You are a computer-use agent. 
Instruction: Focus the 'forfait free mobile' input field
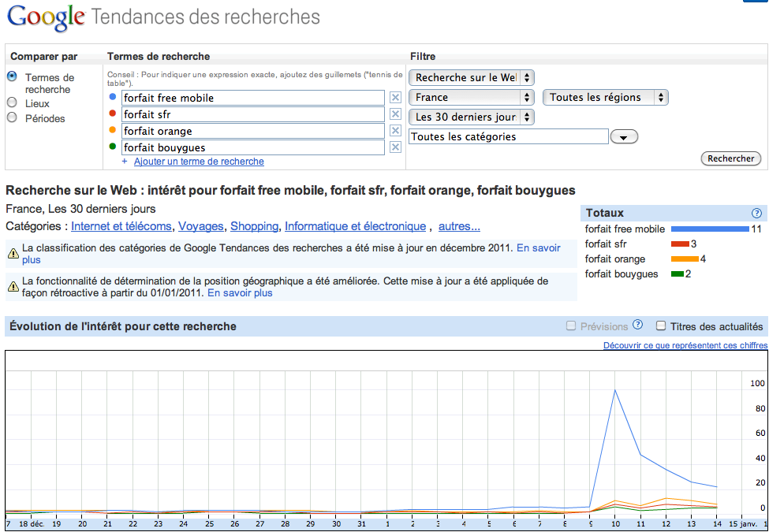(x=253, y=98)
